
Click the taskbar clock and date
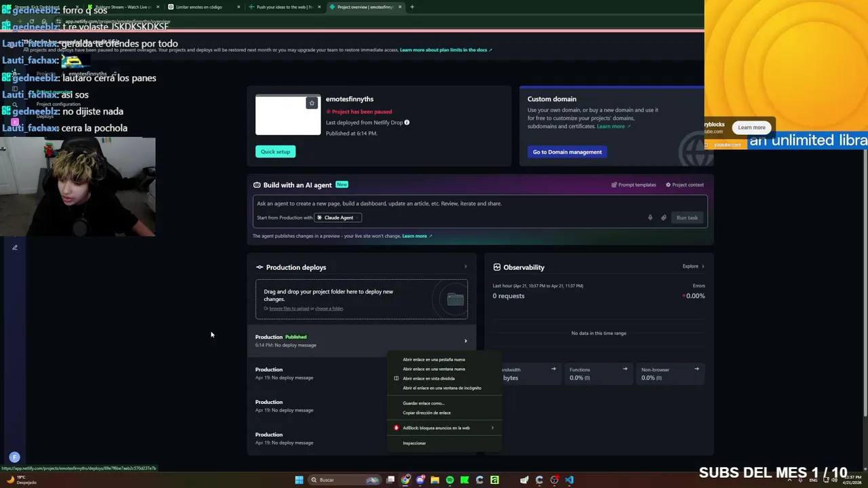[851, 480]
